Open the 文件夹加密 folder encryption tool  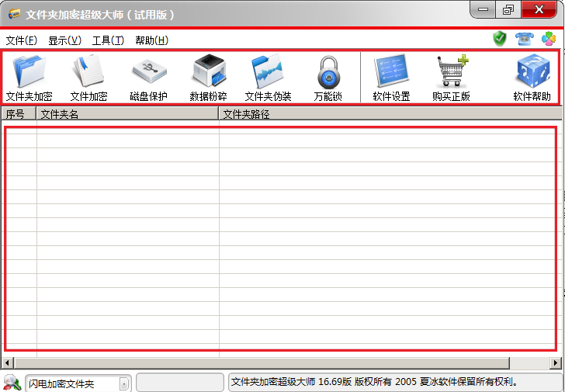click(29, 78)
